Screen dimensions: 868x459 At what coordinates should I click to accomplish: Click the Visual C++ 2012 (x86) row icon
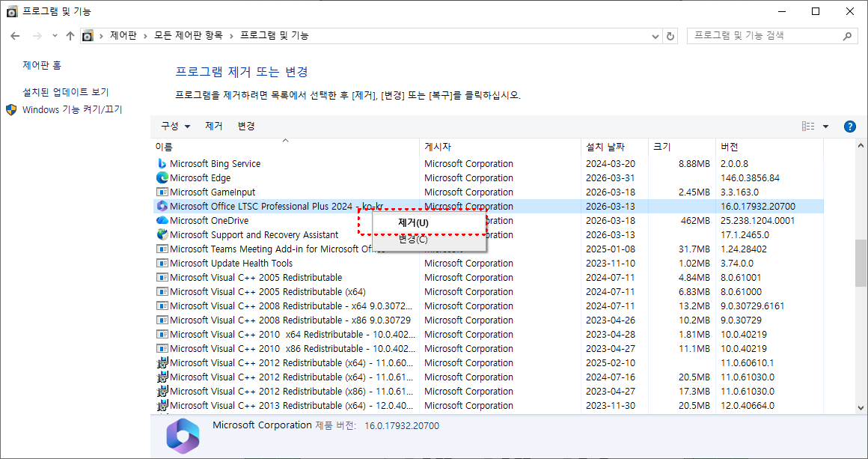pos(162,392)
